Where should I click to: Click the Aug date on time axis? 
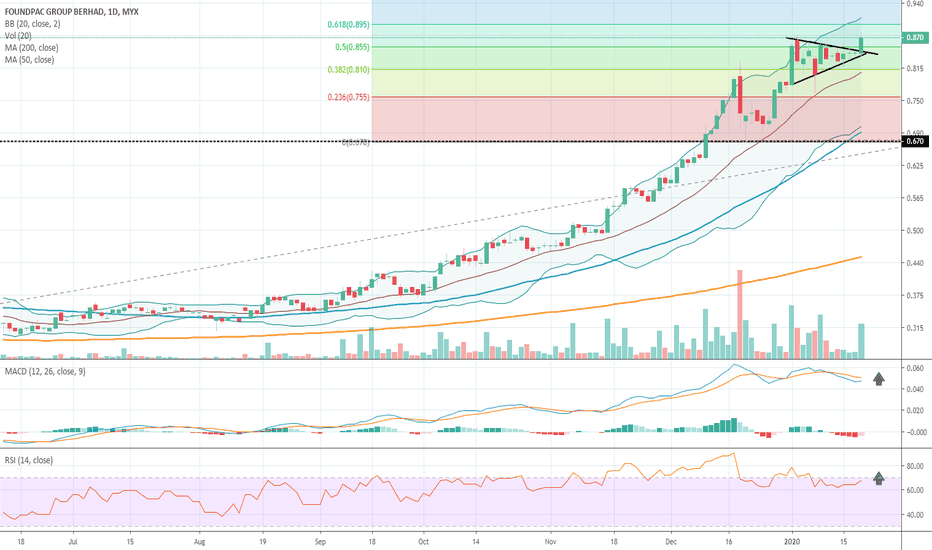coord(199,542)
